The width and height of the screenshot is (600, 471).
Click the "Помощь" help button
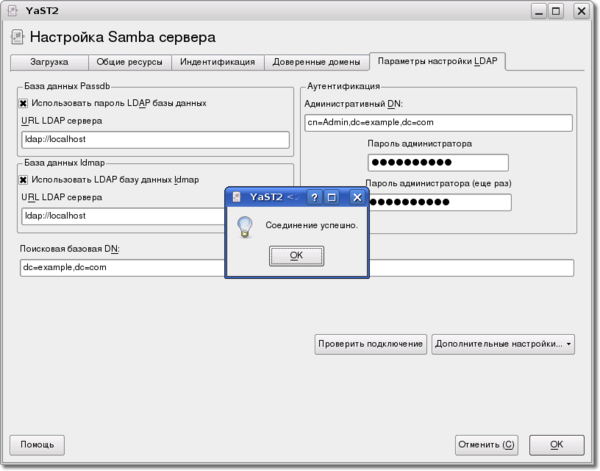pos(37,443)
